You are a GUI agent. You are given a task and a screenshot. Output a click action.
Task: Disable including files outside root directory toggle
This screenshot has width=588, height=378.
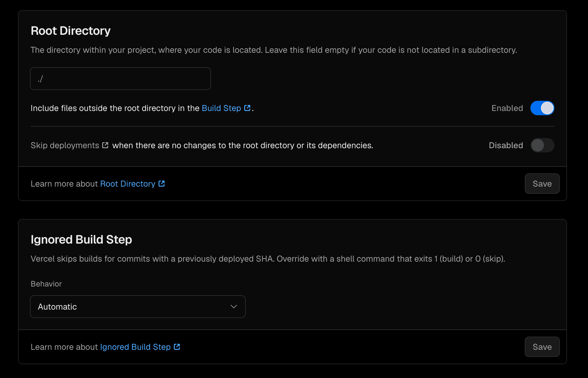(x=542, y=108)
